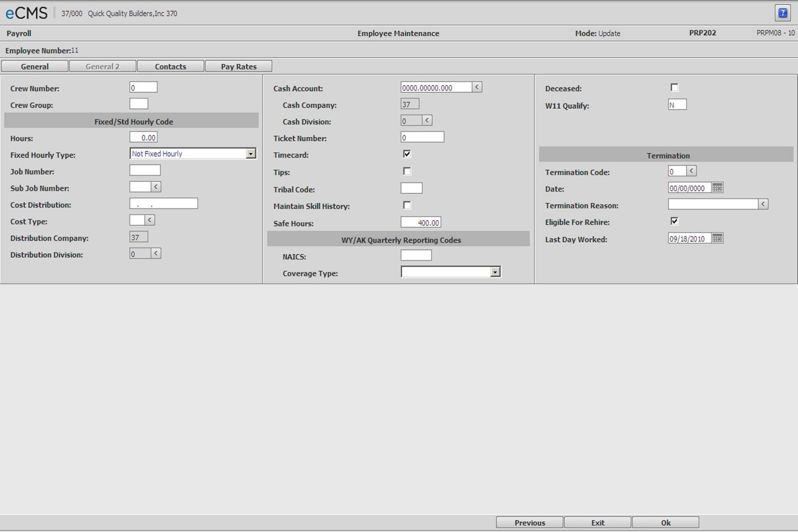Click the Job Number input field
The width and height of the screenshot is (798, 532).
[145, 170]
